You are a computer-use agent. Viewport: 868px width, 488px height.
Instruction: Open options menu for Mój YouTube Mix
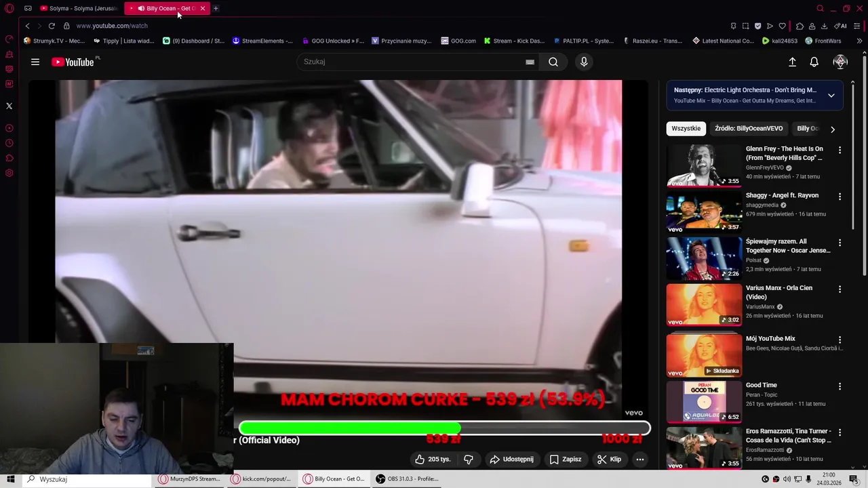point(840,340)
